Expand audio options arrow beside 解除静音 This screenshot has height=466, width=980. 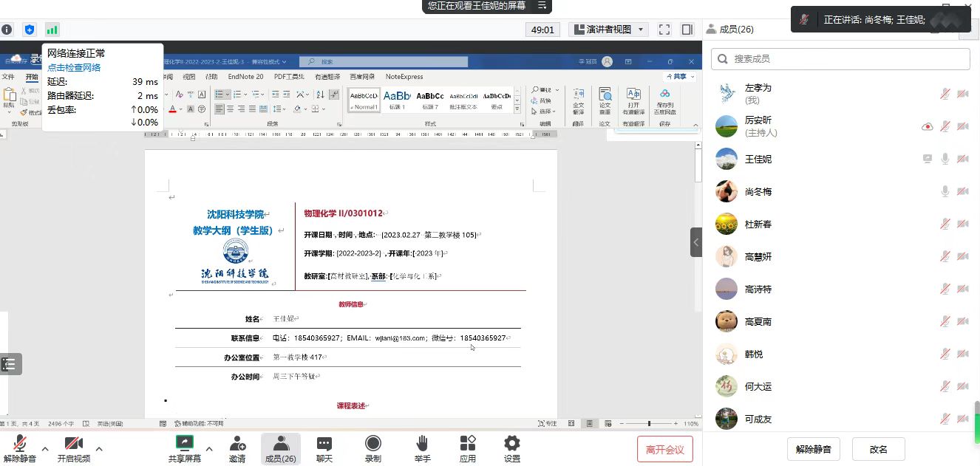(x=45, y=448)
